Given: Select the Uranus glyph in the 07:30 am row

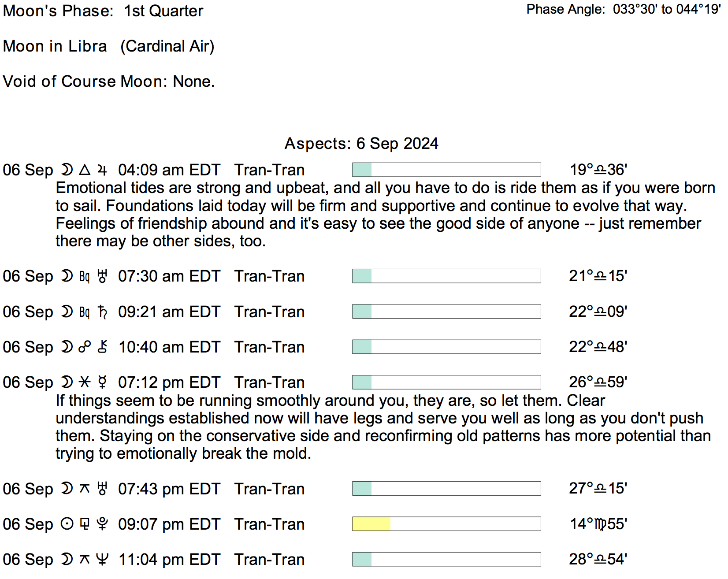Looking at the screenshot, I should [x=102, y=277].
